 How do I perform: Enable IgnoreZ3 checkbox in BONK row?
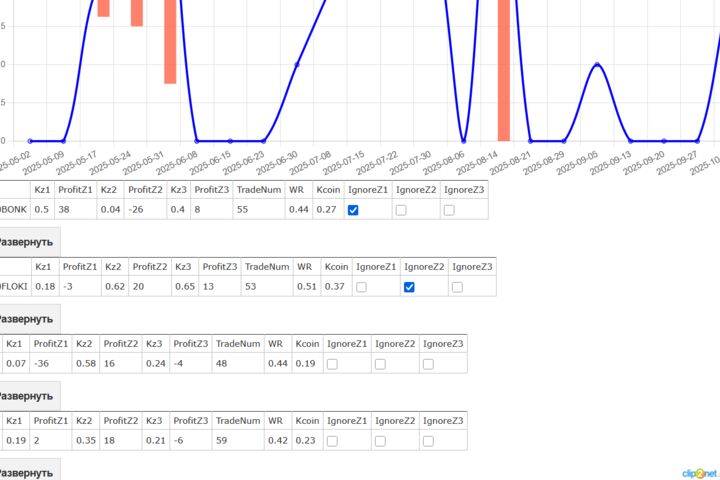[x=449, y=210]
